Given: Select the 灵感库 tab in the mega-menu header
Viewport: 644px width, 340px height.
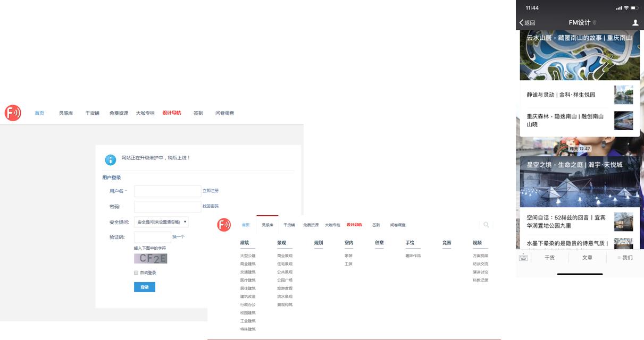Looking at the screenshot, I should 267,225.
